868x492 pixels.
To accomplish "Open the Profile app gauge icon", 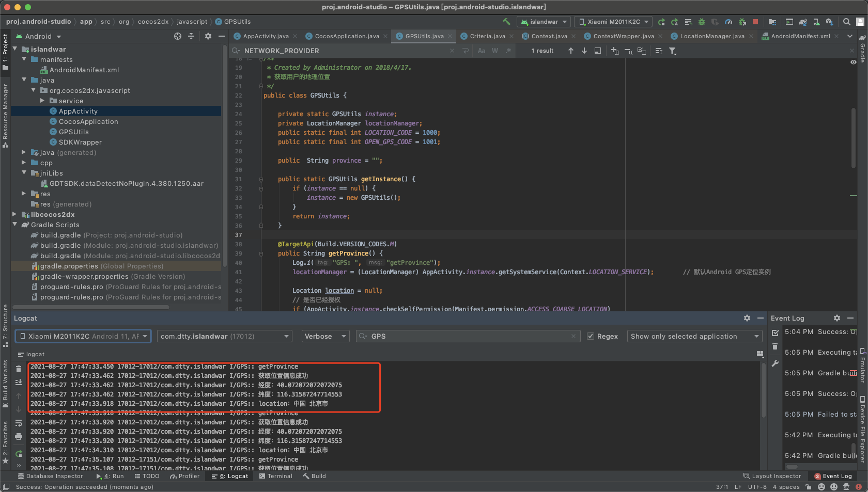I will (x=729, y=22).
